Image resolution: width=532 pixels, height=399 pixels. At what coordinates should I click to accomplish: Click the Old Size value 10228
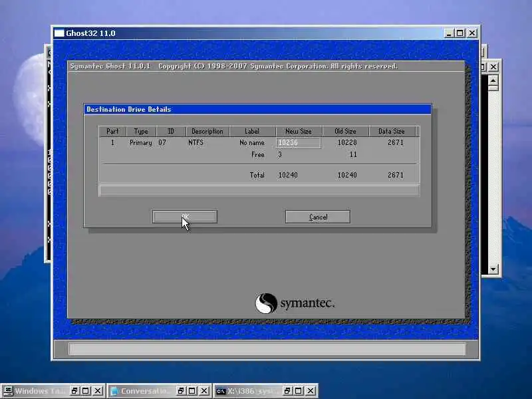pos(347,142)
